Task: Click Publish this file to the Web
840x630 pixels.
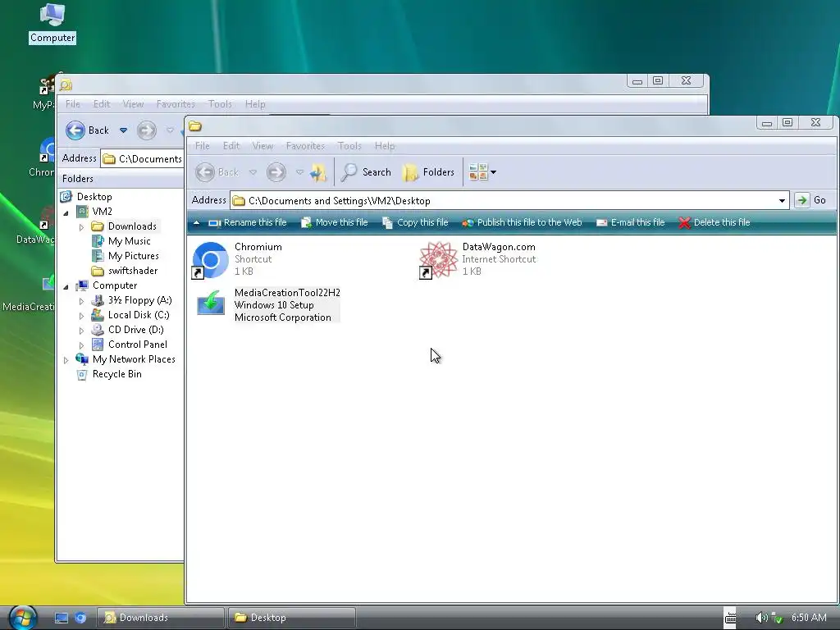Action: click(x=522, y=222)
